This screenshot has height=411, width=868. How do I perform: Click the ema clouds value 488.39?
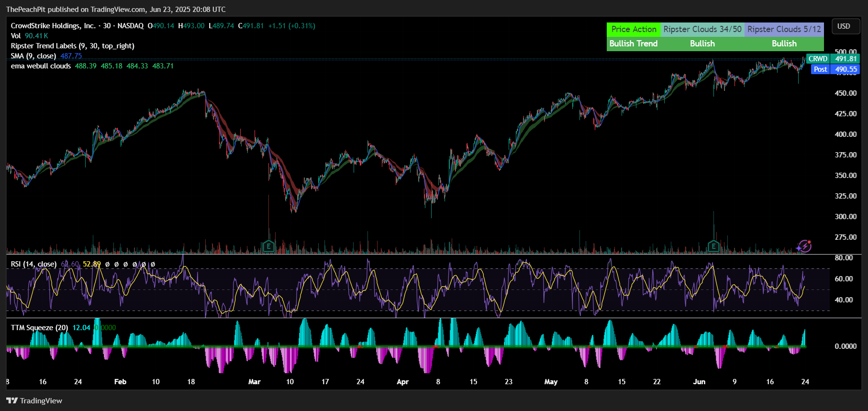click(86, 66)
